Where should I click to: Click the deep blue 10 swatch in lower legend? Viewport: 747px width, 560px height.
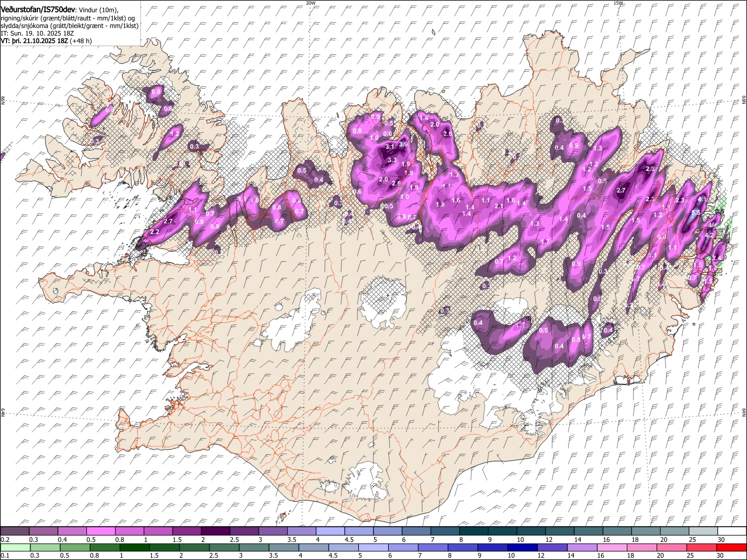click(x=522, y=547)
